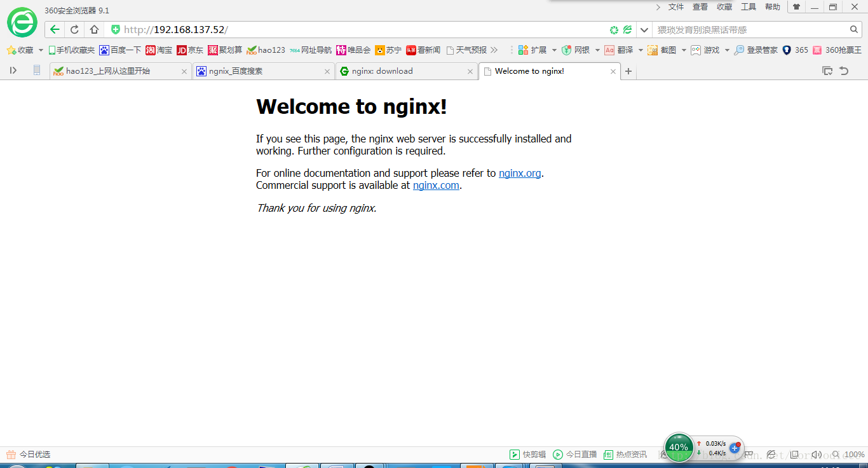Open the 唯品会 bookmark
868x468 pixels.
pos(353,50)
